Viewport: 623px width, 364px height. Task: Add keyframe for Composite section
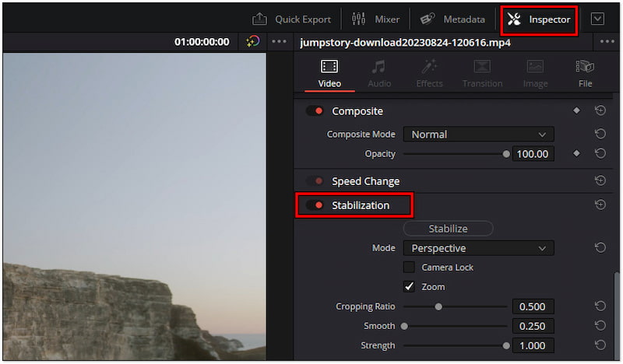pos(576,111)
